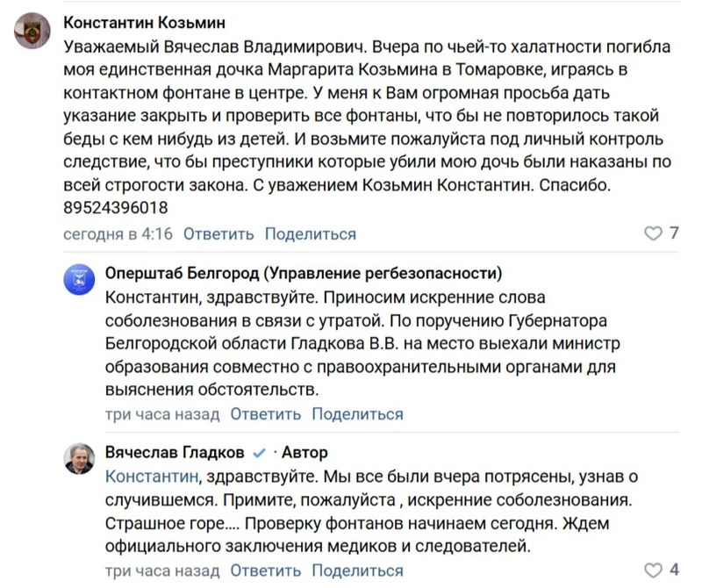702x588 pixels.
Task: Open profile name Константин Козьмин
Action: pos(144,23)
